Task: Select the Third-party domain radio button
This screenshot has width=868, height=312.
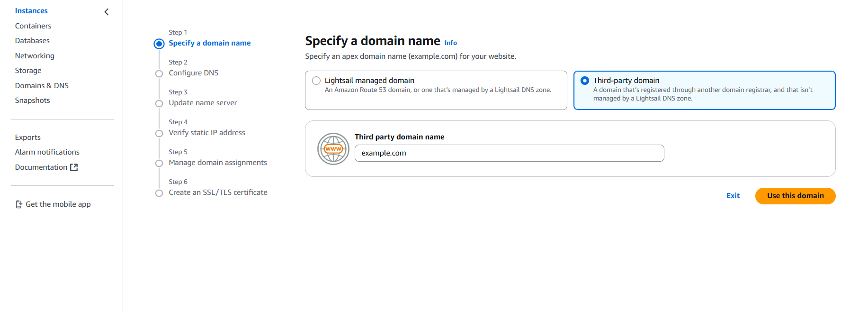Action: pyautogui.click(x=585, y=81)
